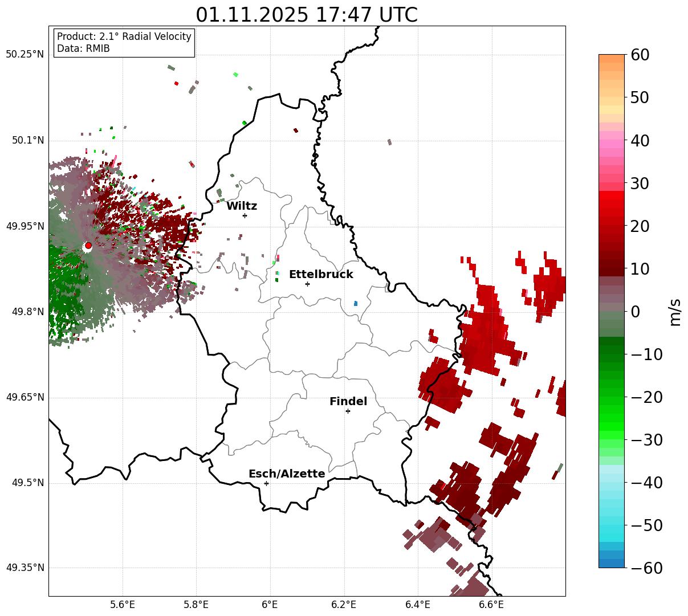Viewport: 688px width, 616px height.
Task: Click the cross marker below Wiltz
Action: [x=245, y=215]
